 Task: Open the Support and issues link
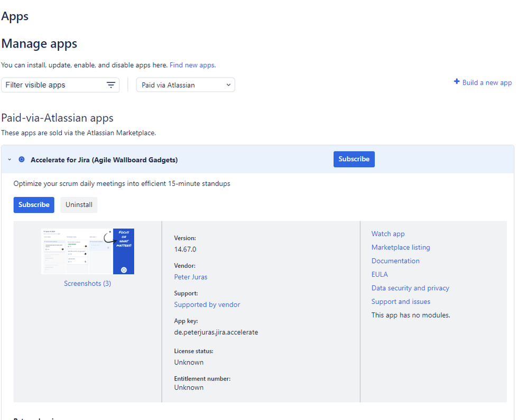401,302
